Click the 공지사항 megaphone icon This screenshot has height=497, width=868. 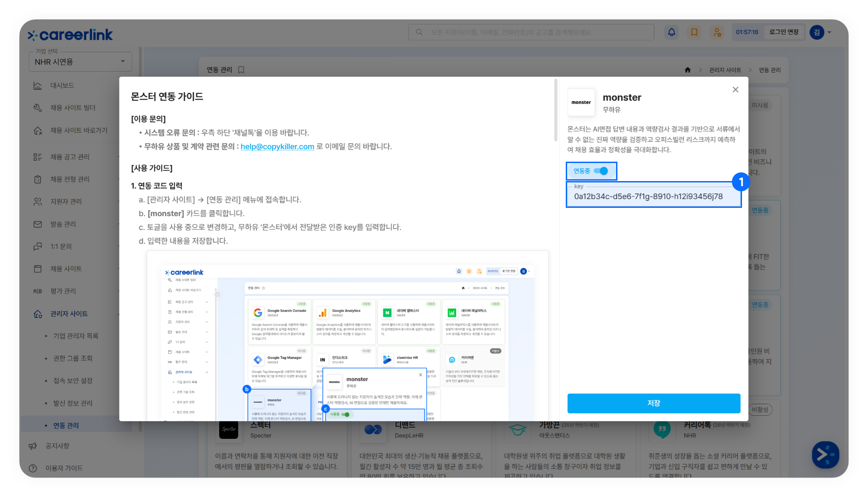click(x=33, y=446)
